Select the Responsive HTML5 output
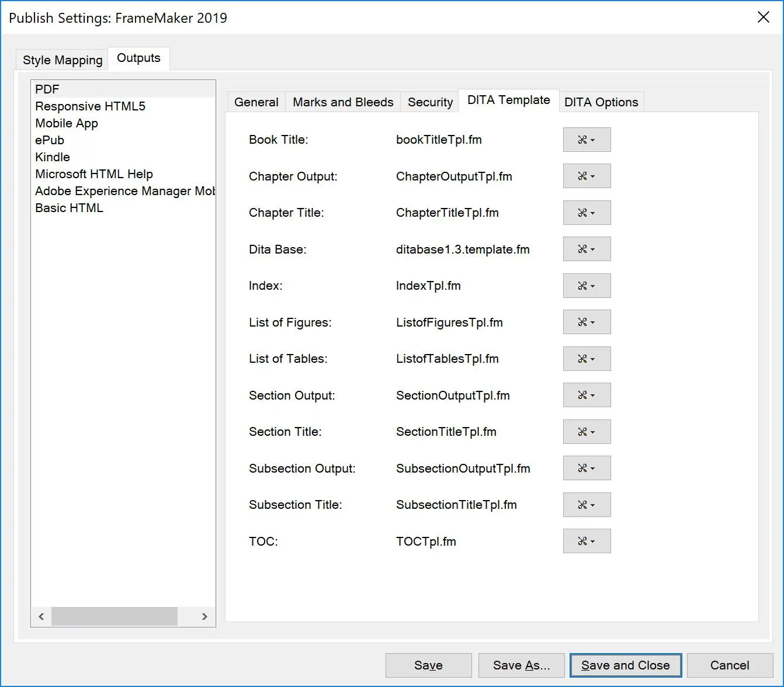This screenshot has width=784, height=687. pyautogui.click(x=91, y=106)
